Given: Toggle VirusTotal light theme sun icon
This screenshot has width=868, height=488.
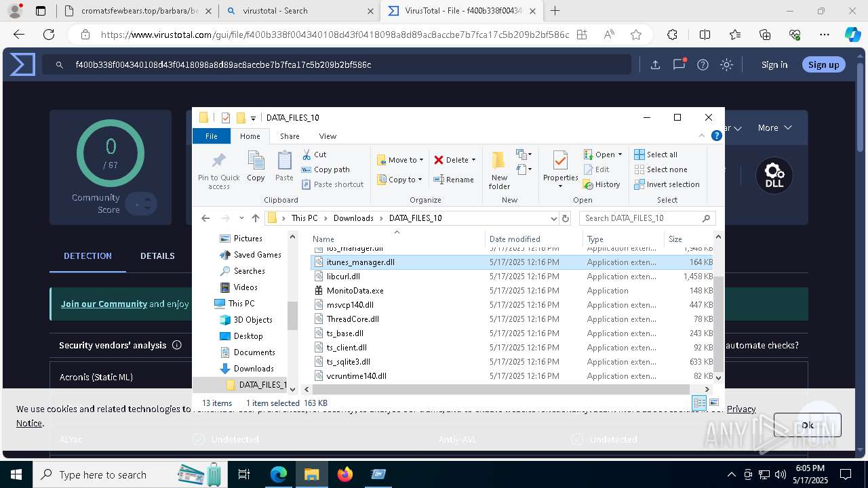Looking at the screenshot, I should pos(726,64).
